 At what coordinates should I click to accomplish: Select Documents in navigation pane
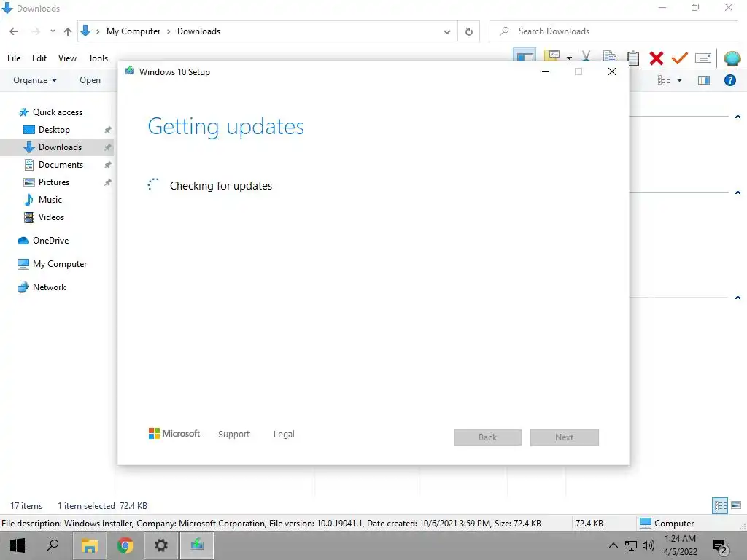click(61, 165)
